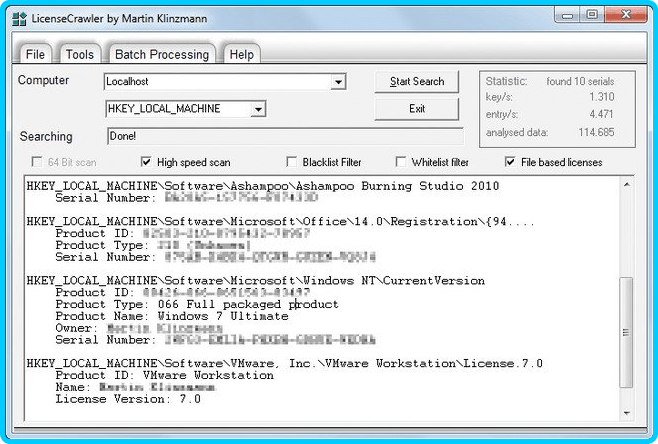Enable the Blacklist Filter checkbox
Screen dimensions: 658x444
[292, 162]
